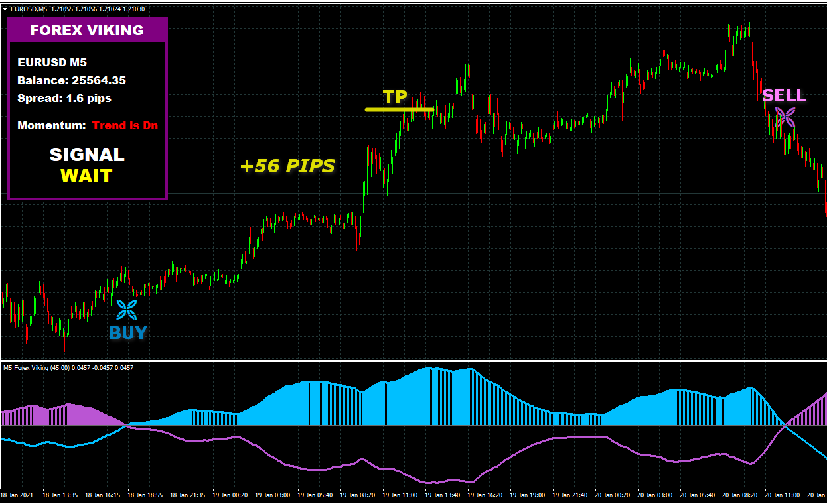Screen dimensions: 827x504
Task: Click the 19 Jan 08:20 time axis label
Action: (358, 495)
